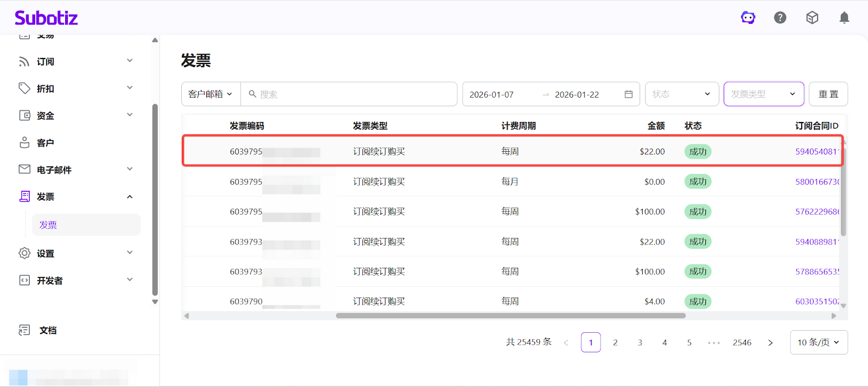This screenshot has height=387, width=868.
Task: Open the notifications bell icon
Action: pyautogui.click(x=844, y=18)
